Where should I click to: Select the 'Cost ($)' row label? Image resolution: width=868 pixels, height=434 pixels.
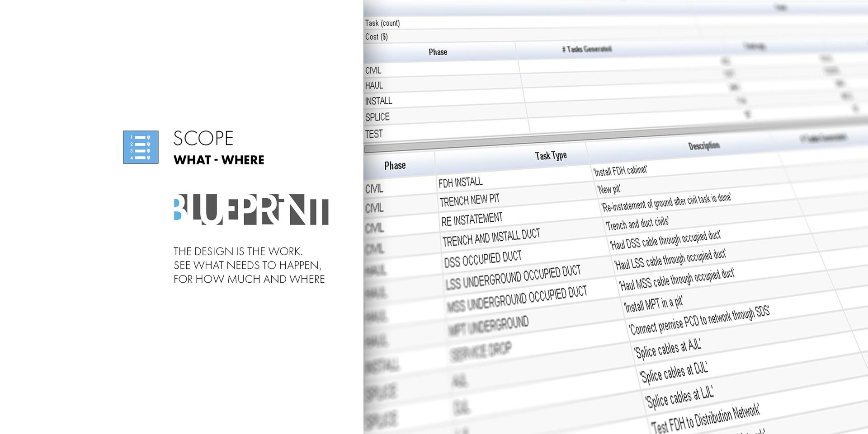tap(377, 37)
